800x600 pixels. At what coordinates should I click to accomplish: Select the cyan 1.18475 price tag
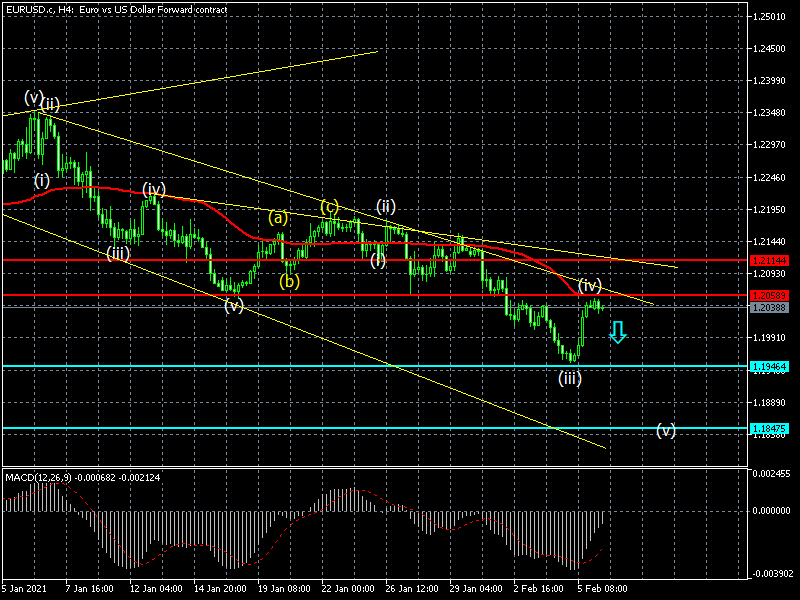pyautogui.click(x=769, y=429)
